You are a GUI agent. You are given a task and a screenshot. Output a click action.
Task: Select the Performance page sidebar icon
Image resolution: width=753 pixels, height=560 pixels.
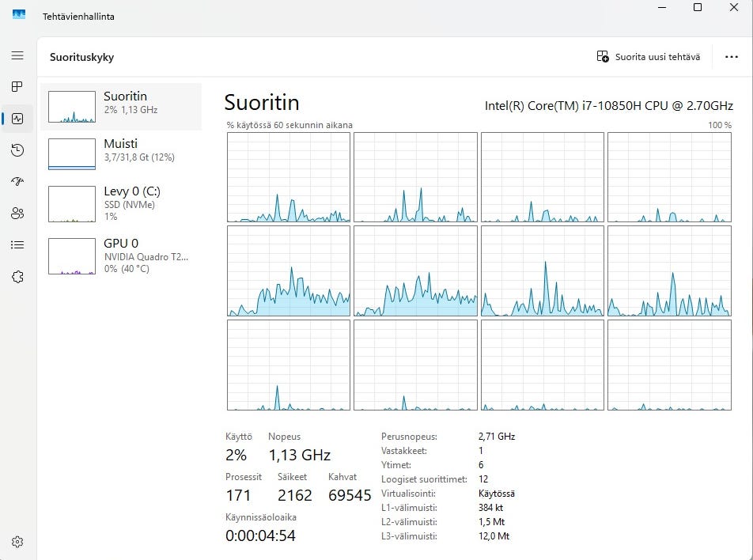pos(17,119)
